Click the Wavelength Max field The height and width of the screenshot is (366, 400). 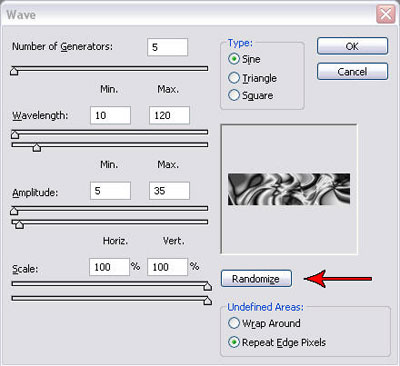pos(169,115)
